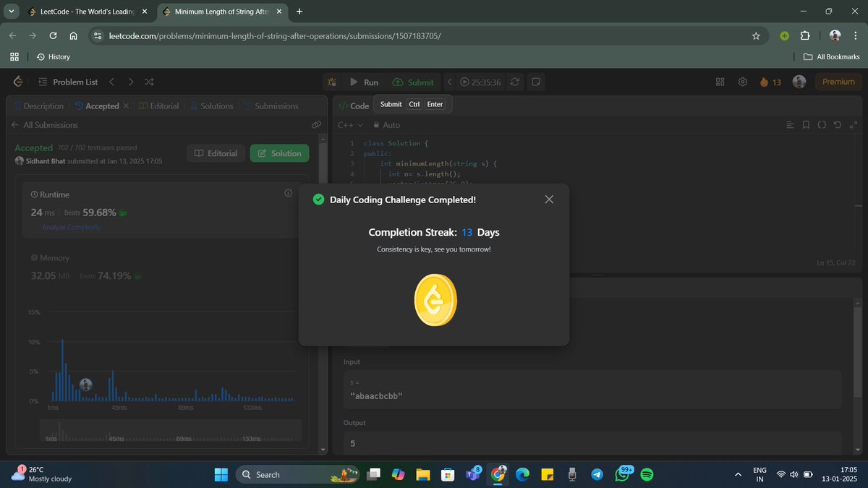Open the browser tab search dropdown

12,12
